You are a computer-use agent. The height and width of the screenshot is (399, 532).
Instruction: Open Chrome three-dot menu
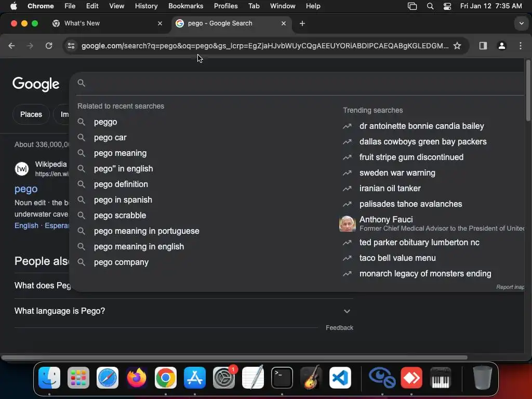pyautogui.click(x=521, y=46)
